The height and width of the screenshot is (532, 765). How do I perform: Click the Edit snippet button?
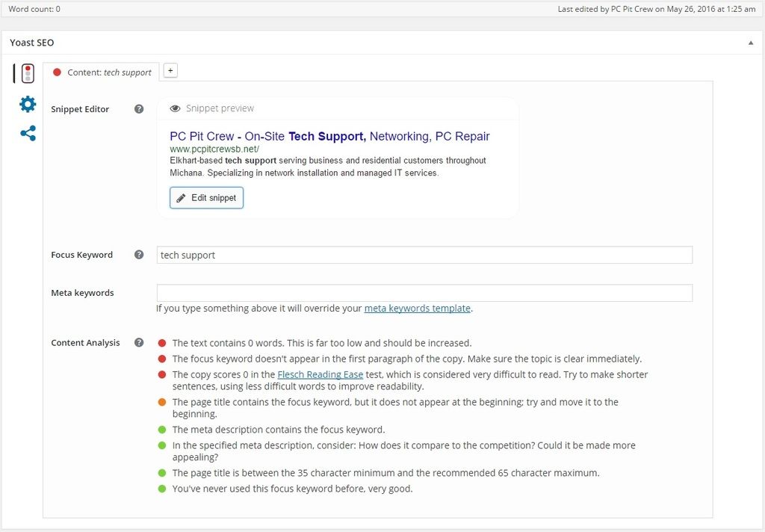[x=206, y=198]
